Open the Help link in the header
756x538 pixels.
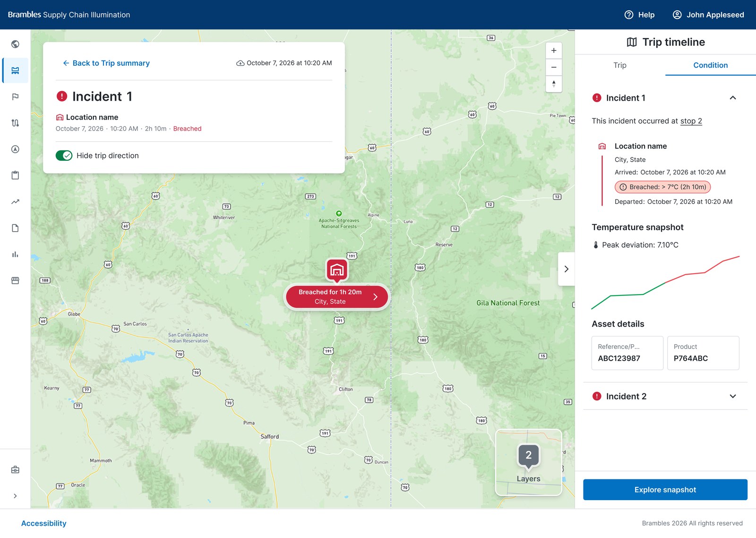pos(639,15)
